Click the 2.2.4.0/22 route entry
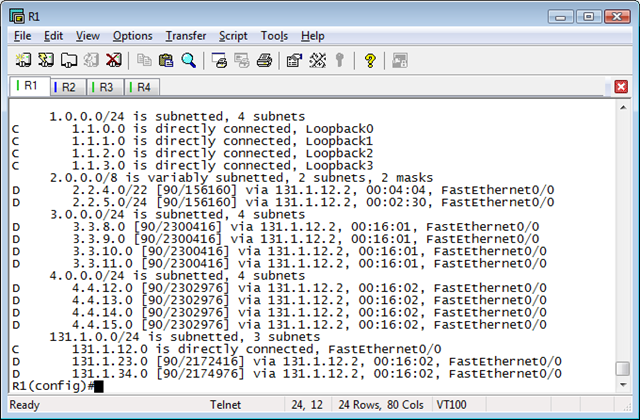 [283, 190]
